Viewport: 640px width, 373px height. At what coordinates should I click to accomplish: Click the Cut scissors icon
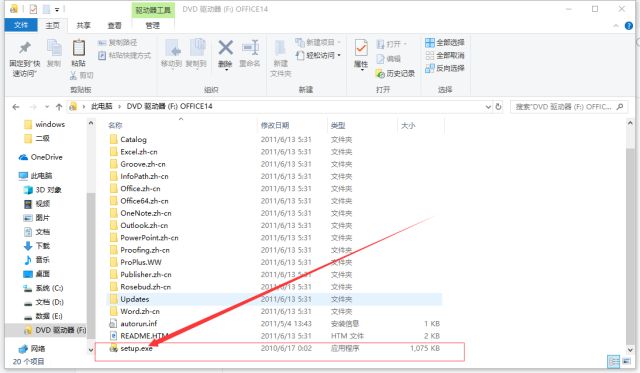click(x=73, y=75)
